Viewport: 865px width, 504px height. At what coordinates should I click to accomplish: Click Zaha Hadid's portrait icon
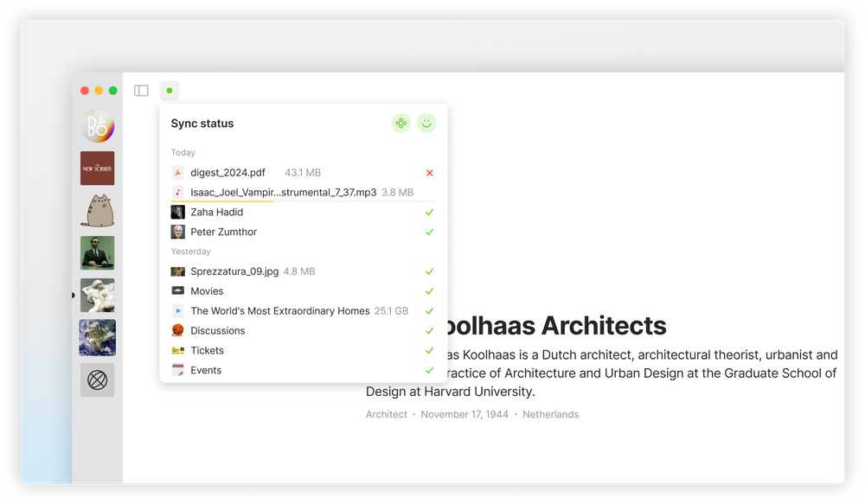click(177, 212)
